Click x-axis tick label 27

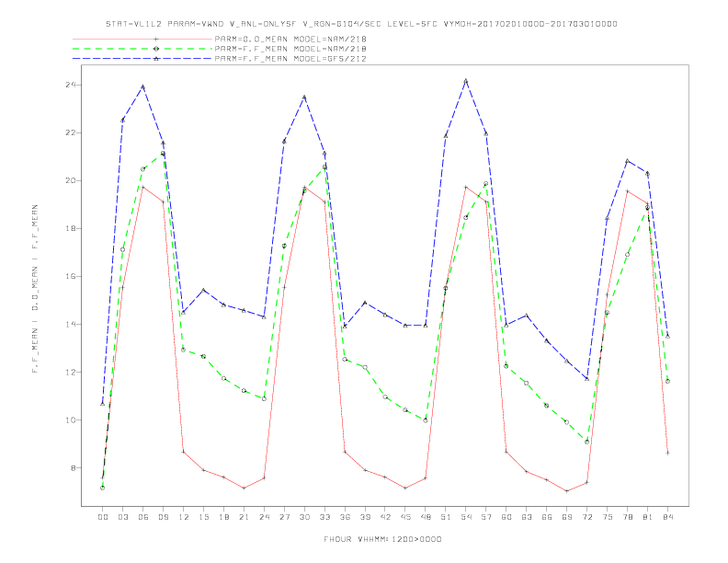(x=284, y=517)
